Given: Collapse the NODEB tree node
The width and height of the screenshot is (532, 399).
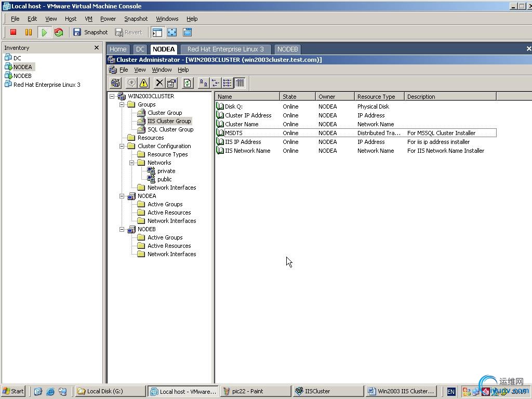Looking at the screenshot, I should [122, 229].
